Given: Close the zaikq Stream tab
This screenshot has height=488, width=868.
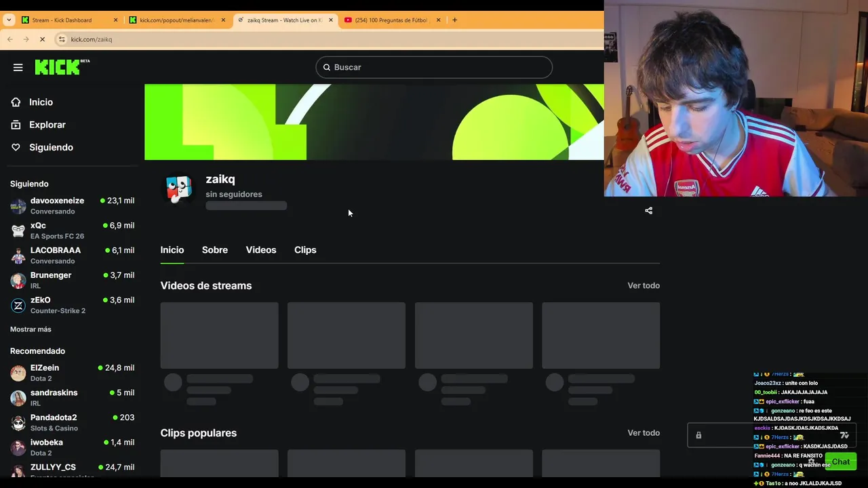Looking at the screenshot, I should click(331, 20).
